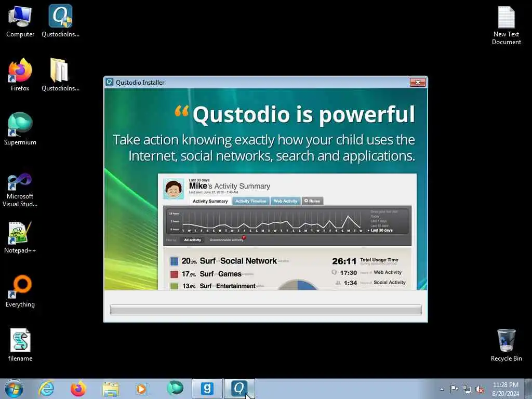Open Windows Explorer from the taskbar
The image size is (532, 399).
click(111, 389)
